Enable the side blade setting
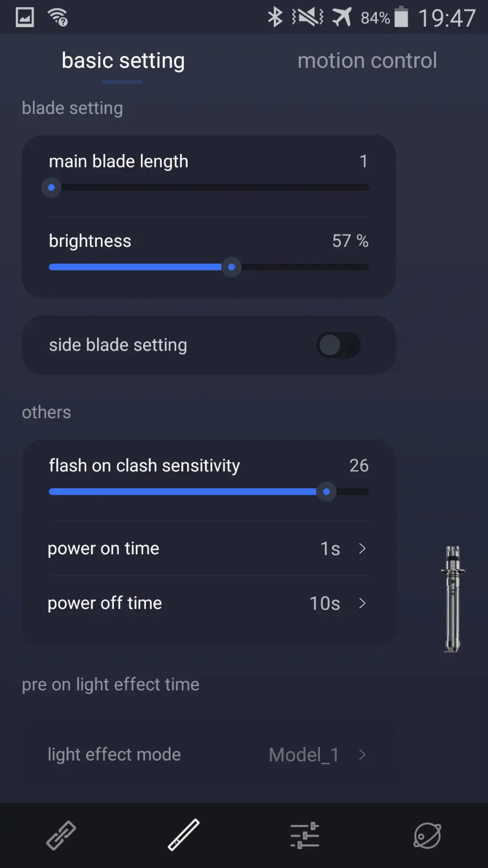The image size is (488, 868). pos(338,346)
